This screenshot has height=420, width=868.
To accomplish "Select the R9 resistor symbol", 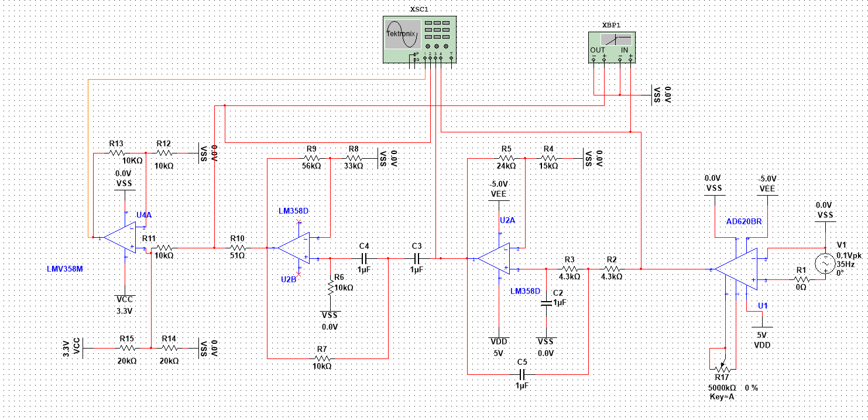I will point(311,158).
